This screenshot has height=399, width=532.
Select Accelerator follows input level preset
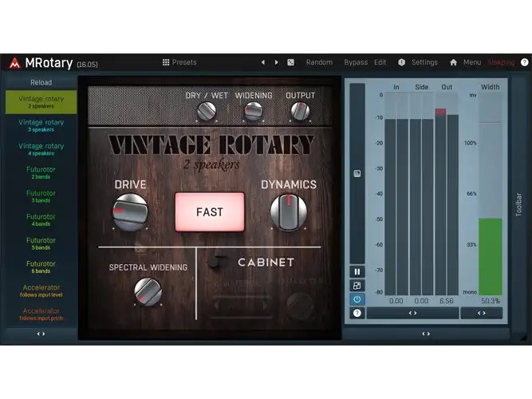point(41,290)
